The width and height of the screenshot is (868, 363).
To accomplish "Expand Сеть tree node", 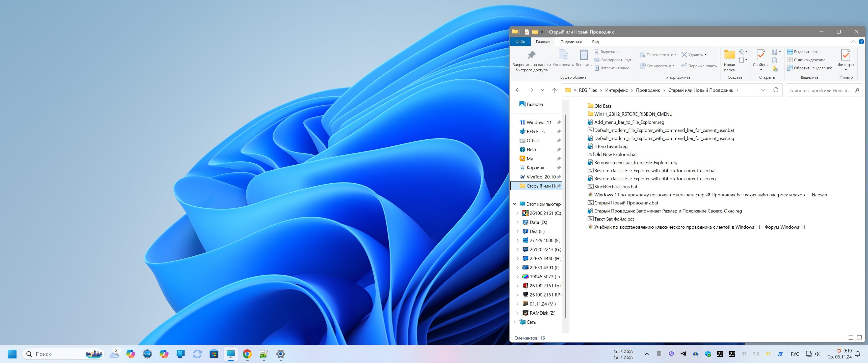I will (x=515, y=322).
